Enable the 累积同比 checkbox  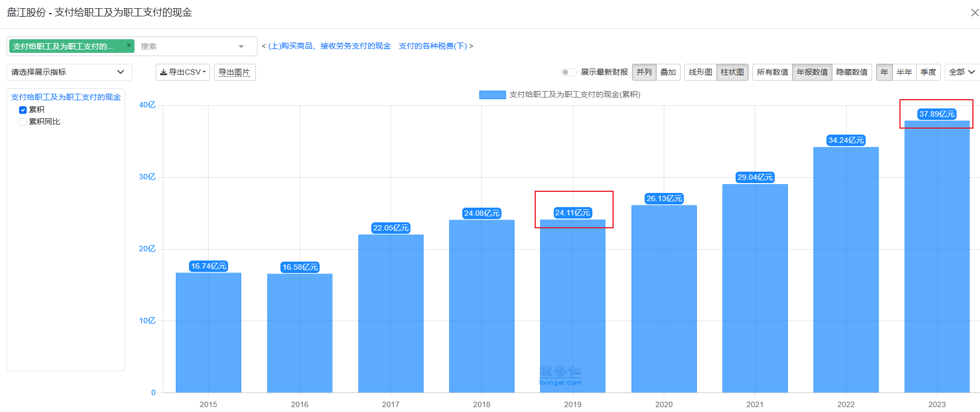[x=23, y=122]
